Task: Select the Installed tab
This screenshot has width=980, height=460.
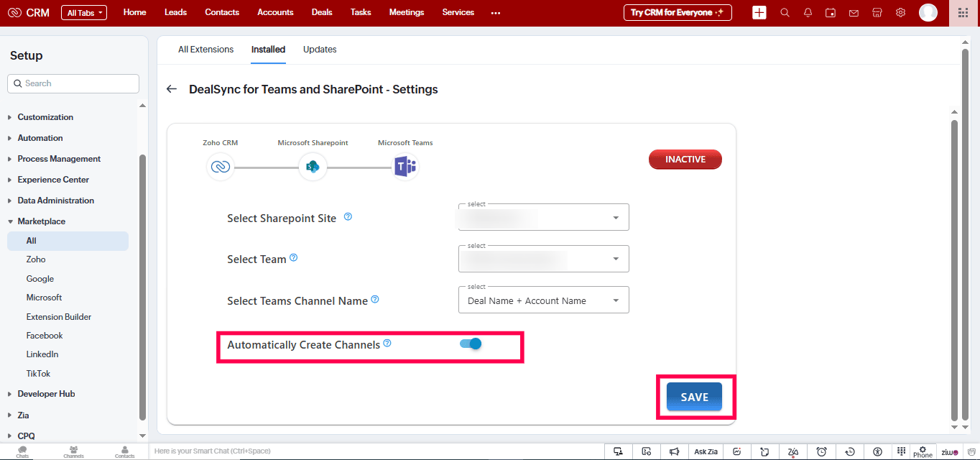Action: click(269, 50)
